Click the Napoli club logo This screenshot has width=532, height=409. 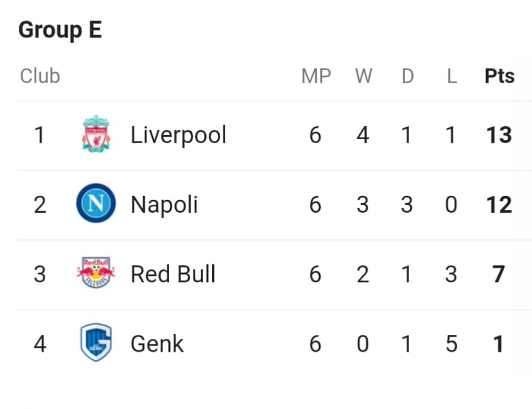click(96, 203)
